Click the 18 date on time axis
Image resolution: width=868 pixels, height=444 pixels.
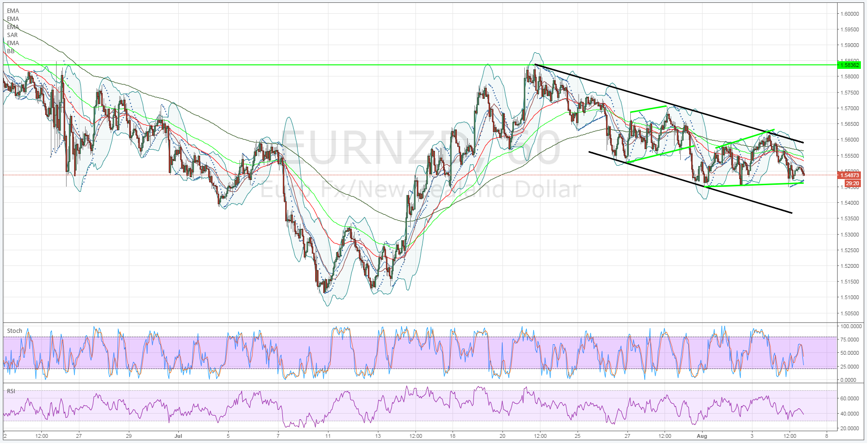(x=453, y=435)
